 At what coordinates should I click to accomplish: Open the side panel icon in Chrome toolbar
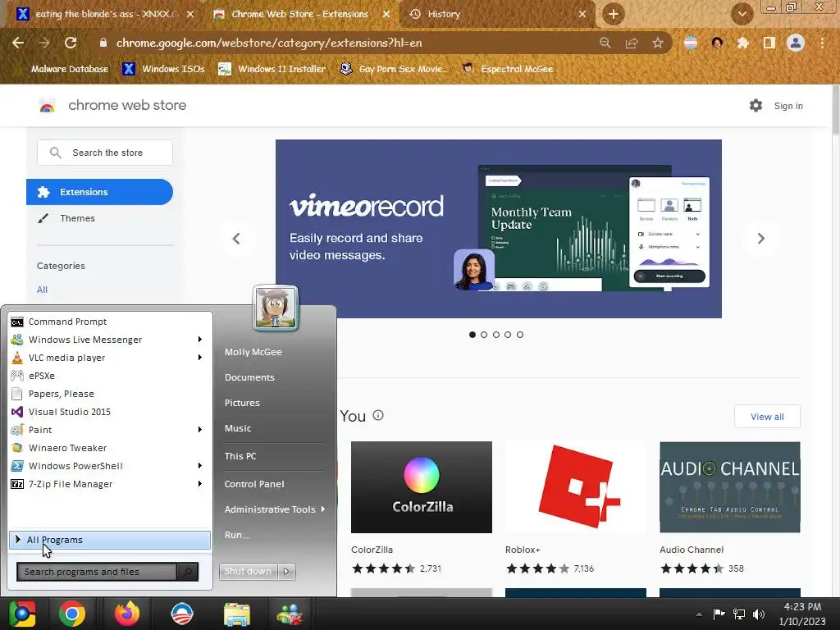click(x=769, y=43)
